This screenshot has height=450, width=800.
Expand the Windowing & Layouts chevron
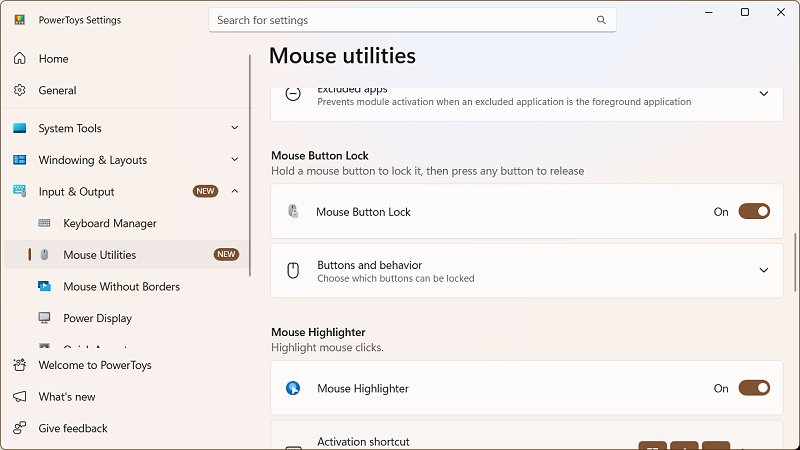coord(235,159)
